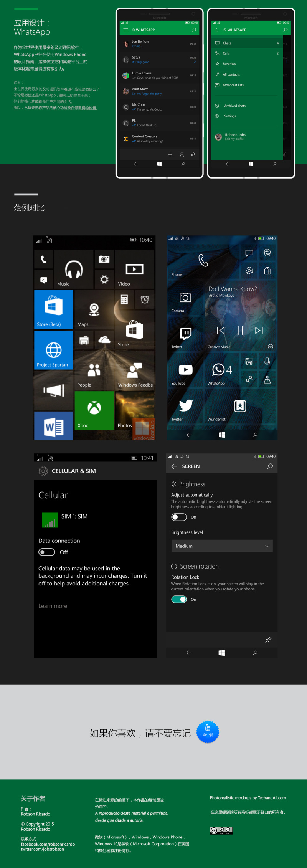This screenshot has width=307, height=868.
Task: Open the Windows Feedback tile
Action: (x=135, y=370)
